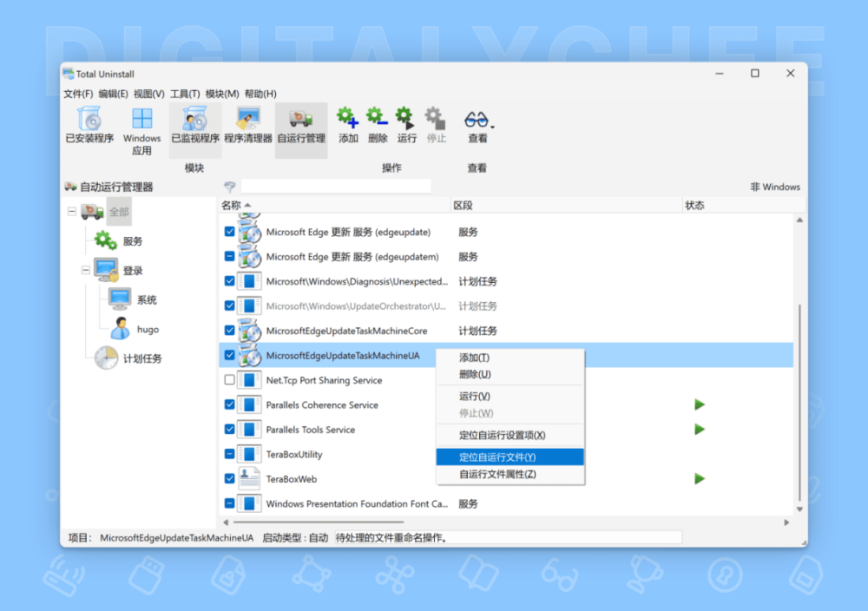Uncheck MicrosoftEdgeUpdateTaskMachineCore checkbox
The width and height of the screenshot is (868, 611).
coord(229,331)
